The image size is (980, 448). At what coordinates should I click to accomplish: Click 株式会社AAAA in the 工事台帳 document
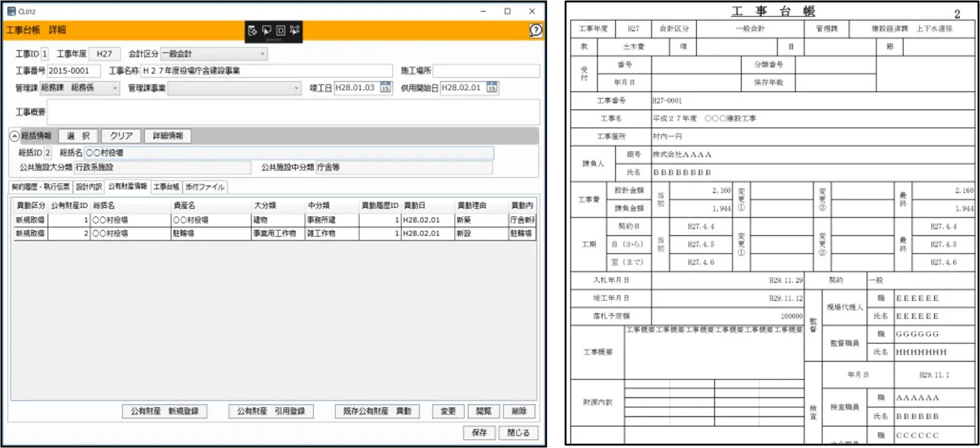682,154
